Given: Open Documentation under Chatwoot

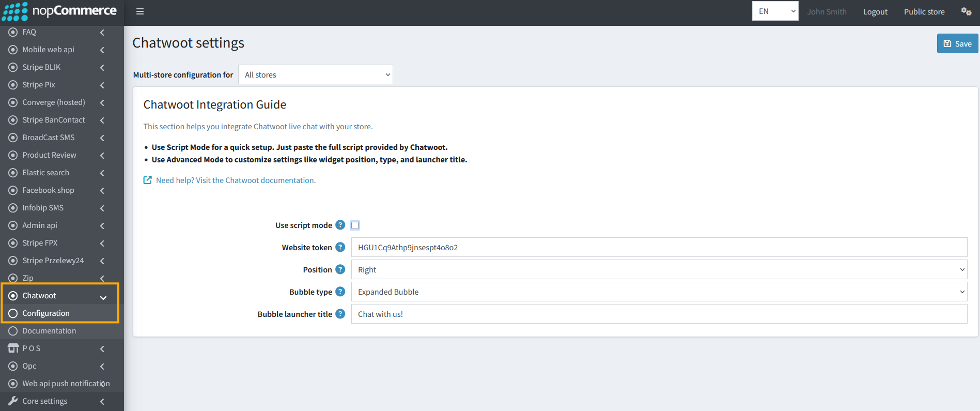Looking at the screenshot, I should tap(62, 331).
